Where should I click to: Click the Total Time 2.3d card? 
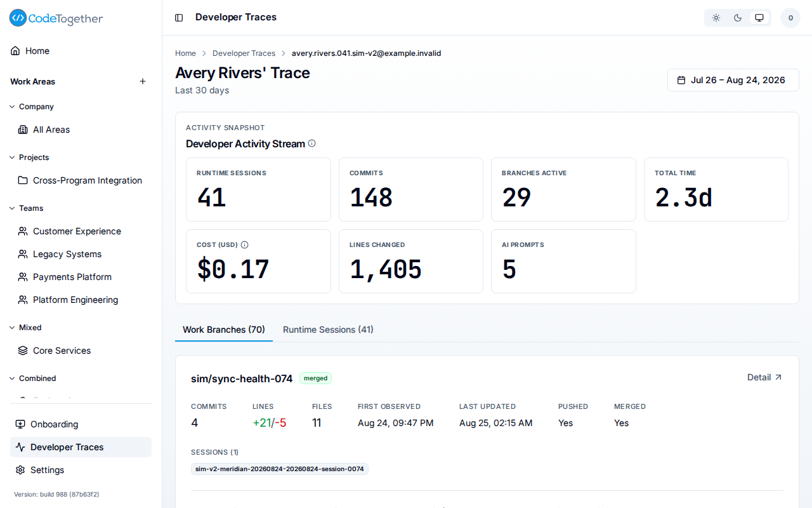point(716,189)
